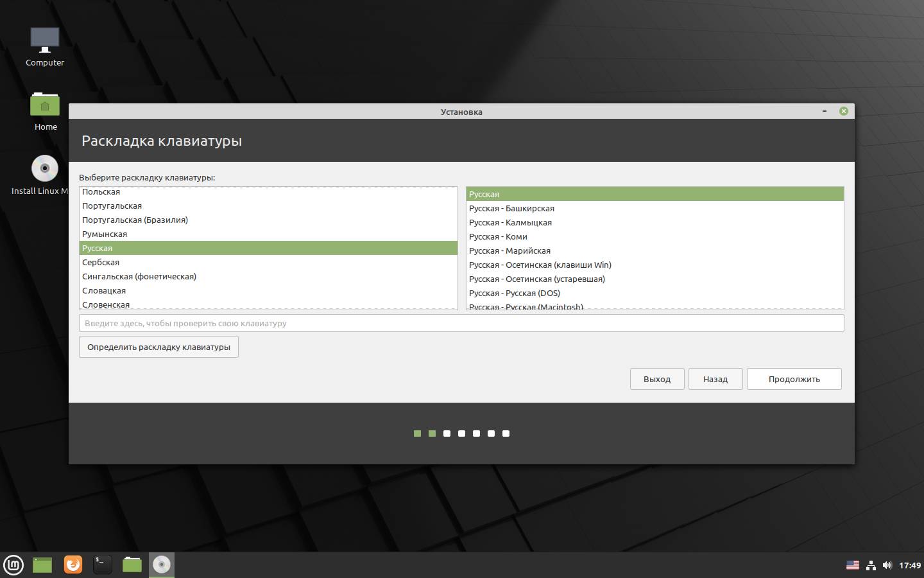Open the Linux Mint start menu
Image resolution: width=924 pixels, height=578 pixels.
click(13, 565)
